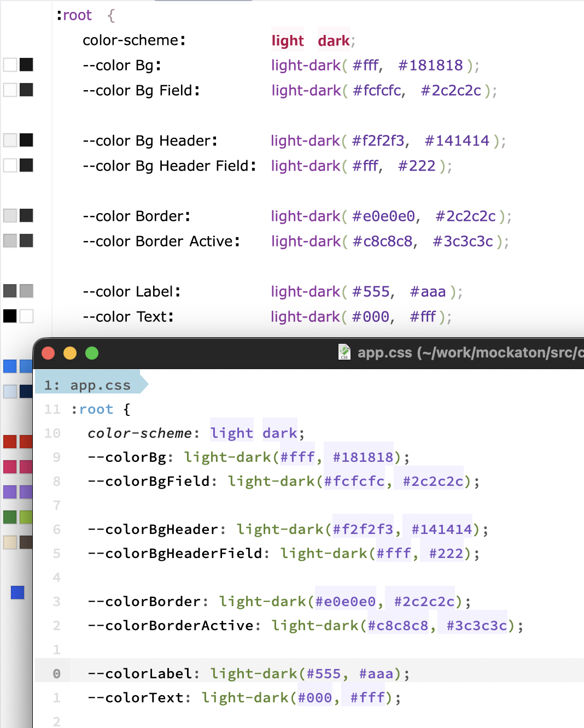
Task: Click '--color Bg Header:' in the rear editor
Action: coord(150,141)
